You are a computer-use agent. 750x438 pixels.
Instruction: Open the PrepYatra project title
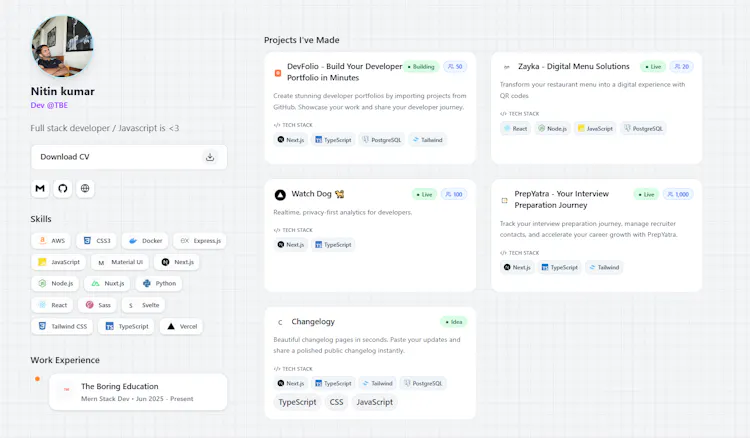coord(562,199)
